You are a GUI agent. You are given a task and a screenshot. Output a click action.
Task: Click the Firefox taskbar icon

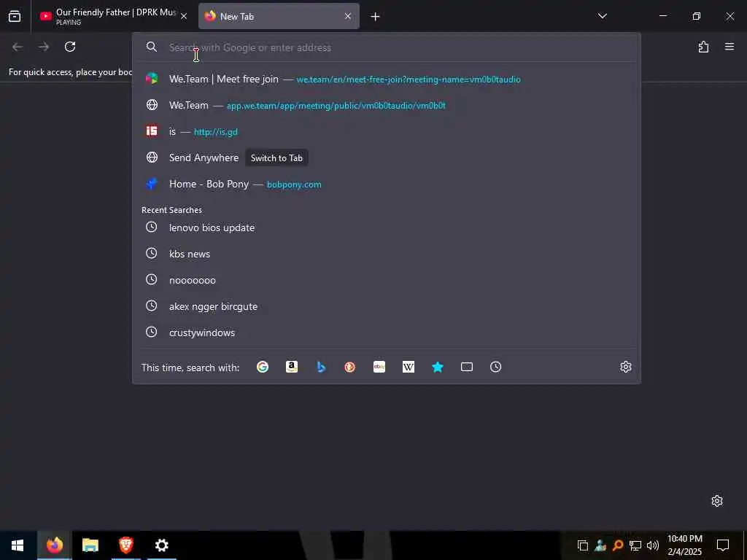[x=54, y=545]
